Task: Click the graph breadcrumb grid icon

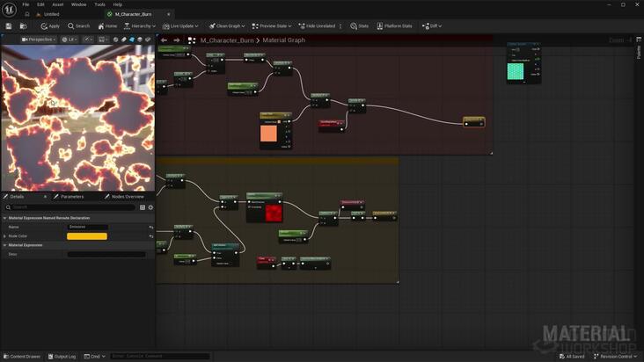Action: pyautogui.click(x=192, y=40)
